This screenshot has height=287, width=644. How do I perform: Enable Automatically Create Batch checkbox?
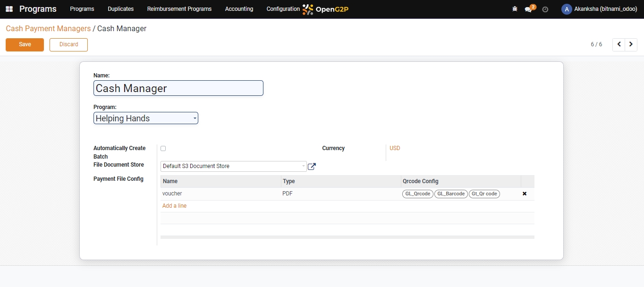(163, 148)
